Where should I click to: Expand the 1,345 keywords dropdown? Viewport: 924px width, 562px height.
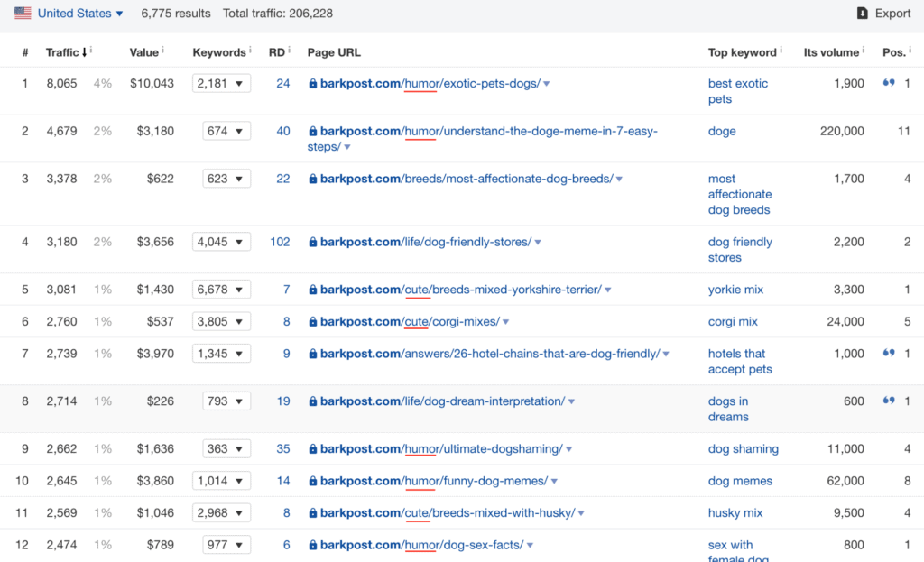(x=221, y=354)
